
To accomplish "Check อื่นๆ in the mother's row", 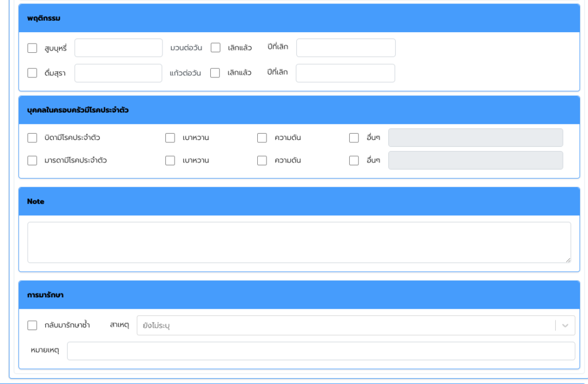I will [354, 161].
